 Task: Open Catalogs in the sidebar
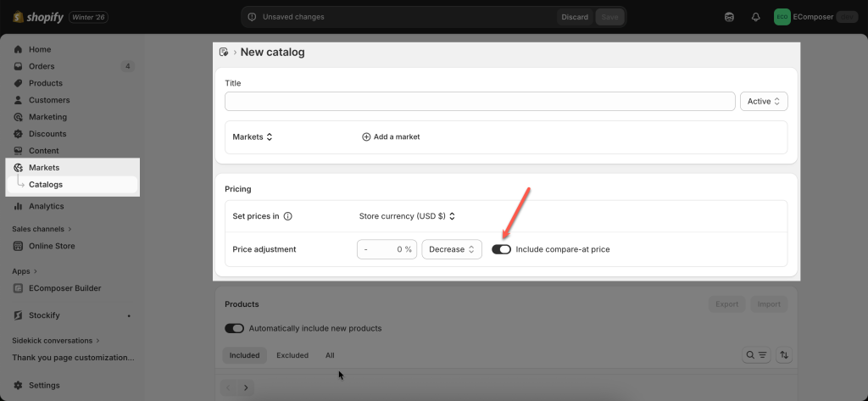click(46, 184)
